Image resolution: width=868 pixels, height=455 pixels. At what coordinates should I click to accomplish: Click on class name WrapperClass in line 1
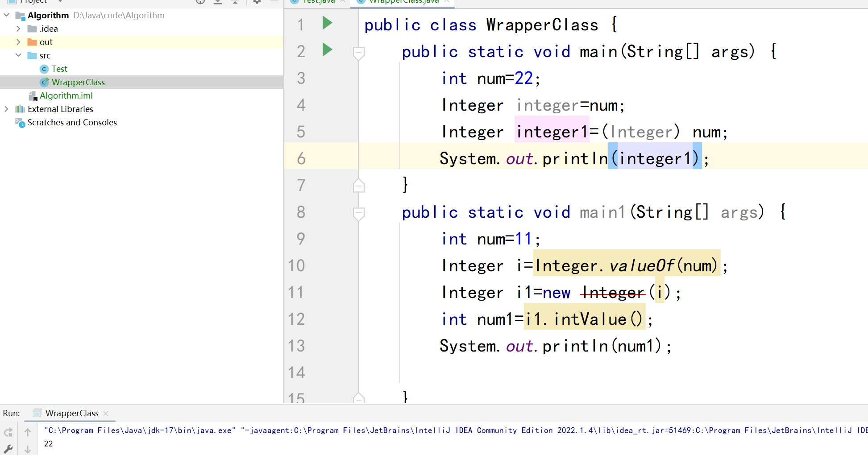542,25
